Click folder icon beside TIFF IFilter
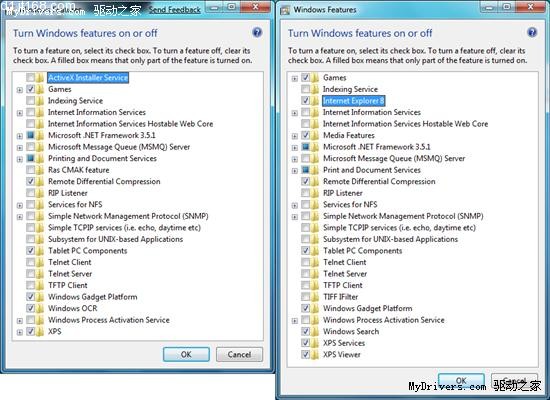This screenshot has width=550, height=400. [315, 296]
